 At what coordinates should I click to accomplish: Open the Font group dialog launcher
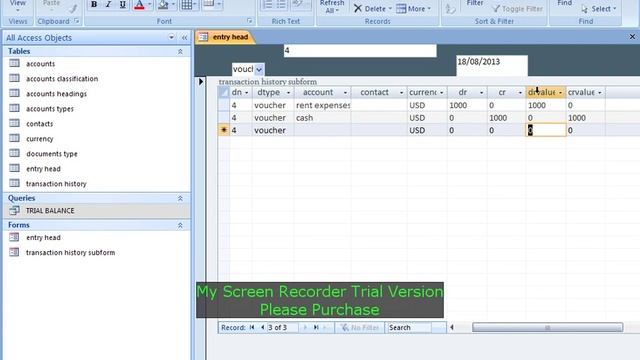(x=249, y=21)
